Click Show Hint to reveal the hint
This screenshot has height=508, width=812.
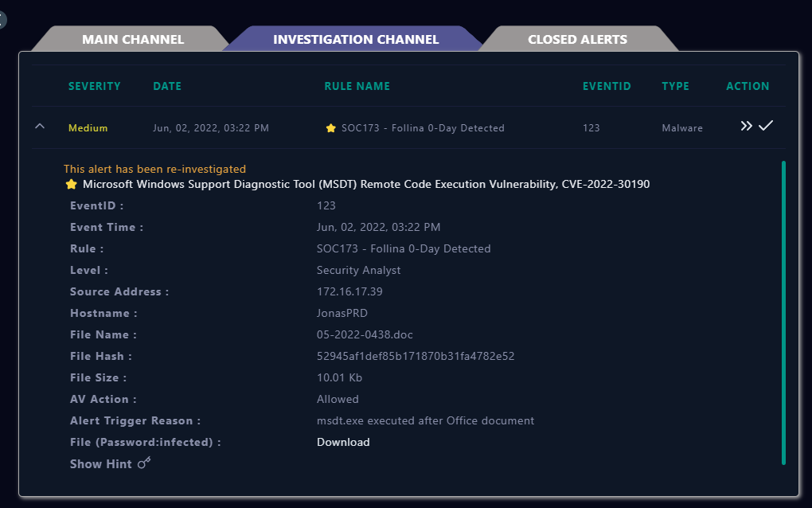(x=100, y=463)
